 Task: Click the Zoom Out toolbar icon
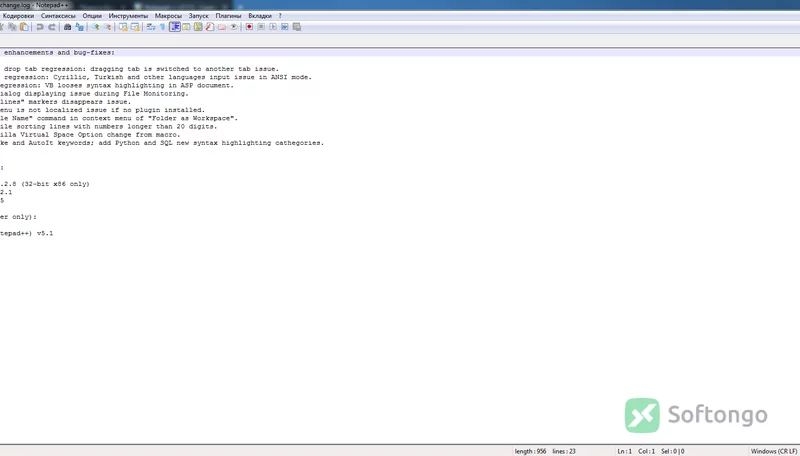point(107,27)
